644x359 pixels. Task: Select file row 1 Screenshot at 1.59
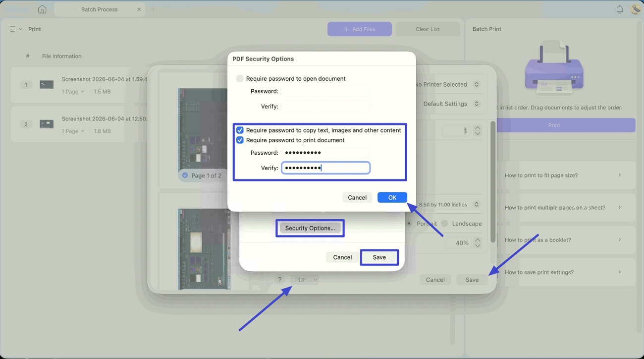pos(79,85)
